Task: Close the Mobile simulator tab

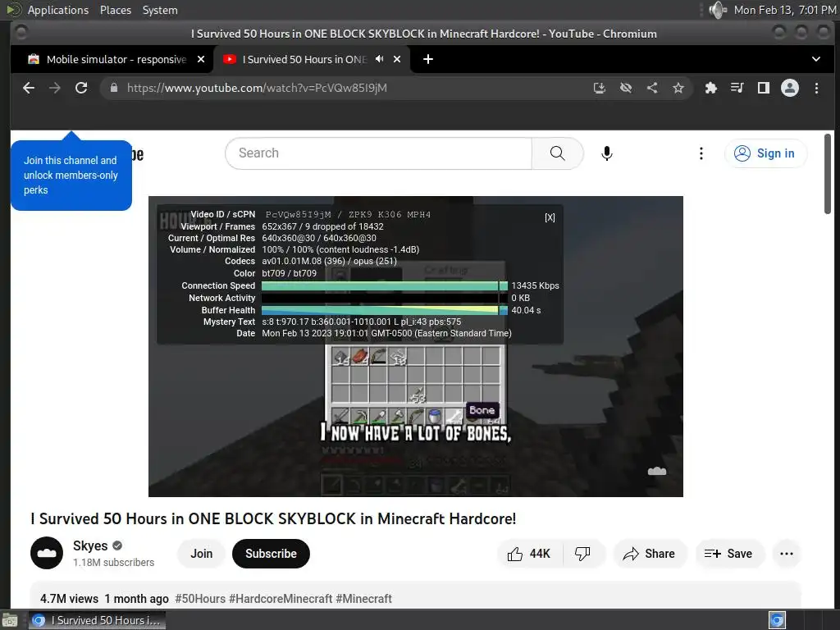Action: pos(201,59)
